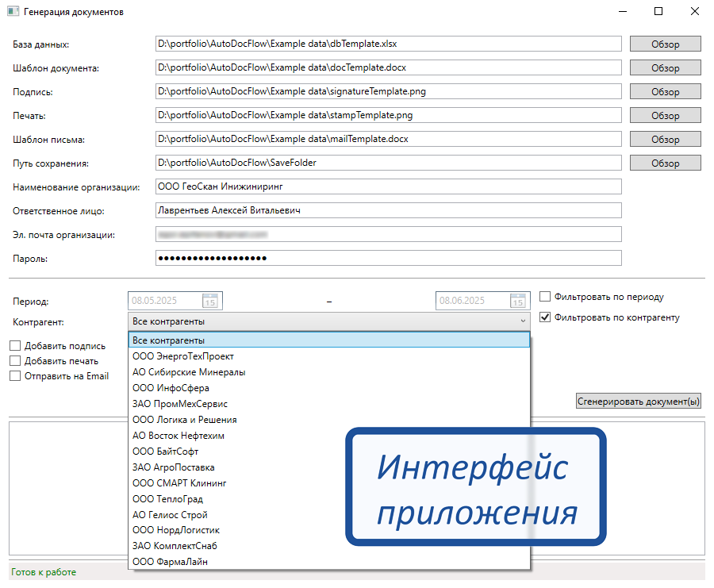Choose 'ООО БайтСофт' contractor
Viewport: 714px width, 588px height.
point(329,452)
